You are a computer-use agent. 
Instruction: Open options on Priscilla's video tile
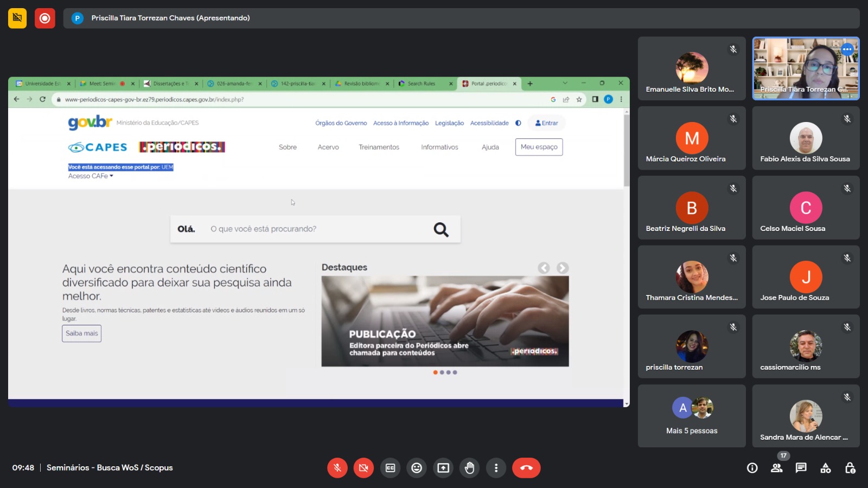click(x=847, y=49)
